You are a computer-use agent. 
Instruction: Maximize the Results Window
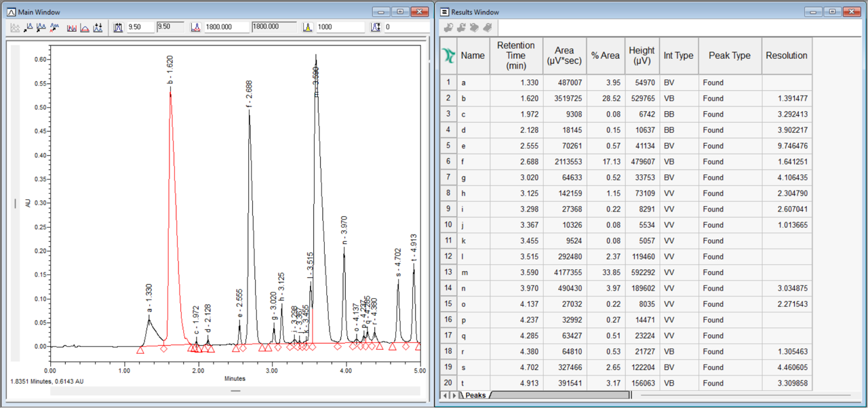[x=832, y=12]
